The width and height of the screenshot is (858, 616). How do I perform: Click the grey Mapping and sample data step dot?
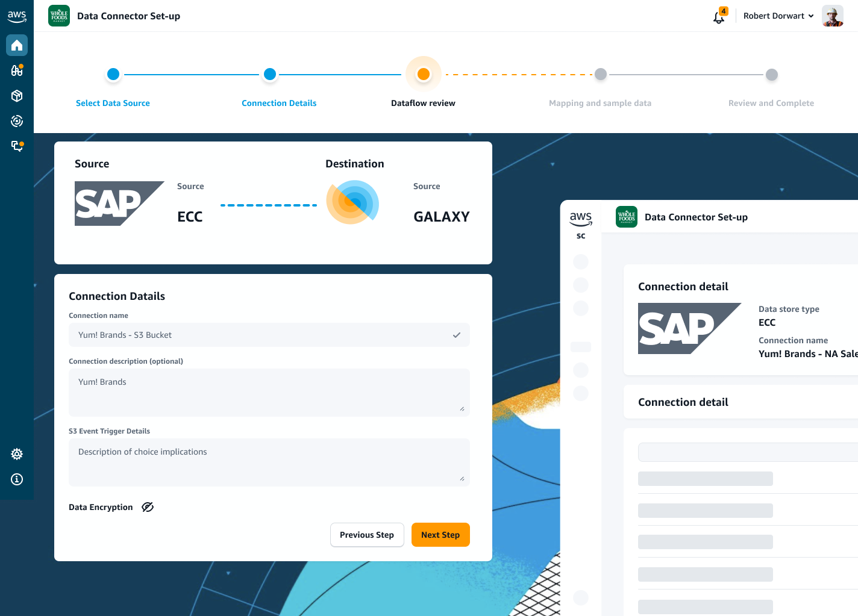point(601,74)
